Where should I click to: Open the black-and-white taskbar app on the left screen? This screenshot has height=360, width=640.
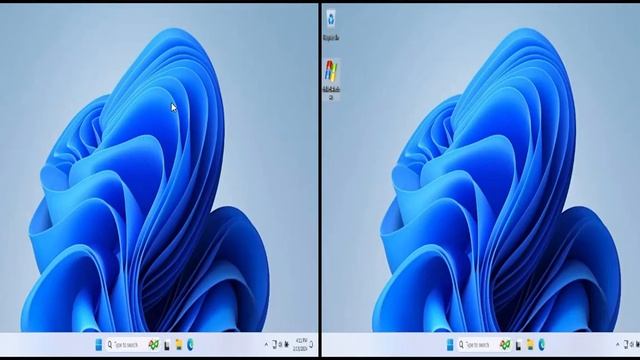click(x=167, y=345)
